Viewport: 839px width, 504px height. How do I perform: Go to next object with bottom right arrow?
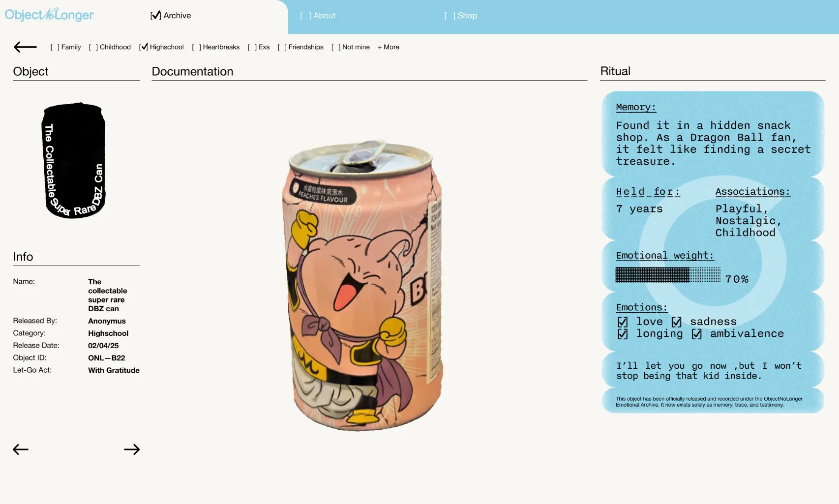131,449
